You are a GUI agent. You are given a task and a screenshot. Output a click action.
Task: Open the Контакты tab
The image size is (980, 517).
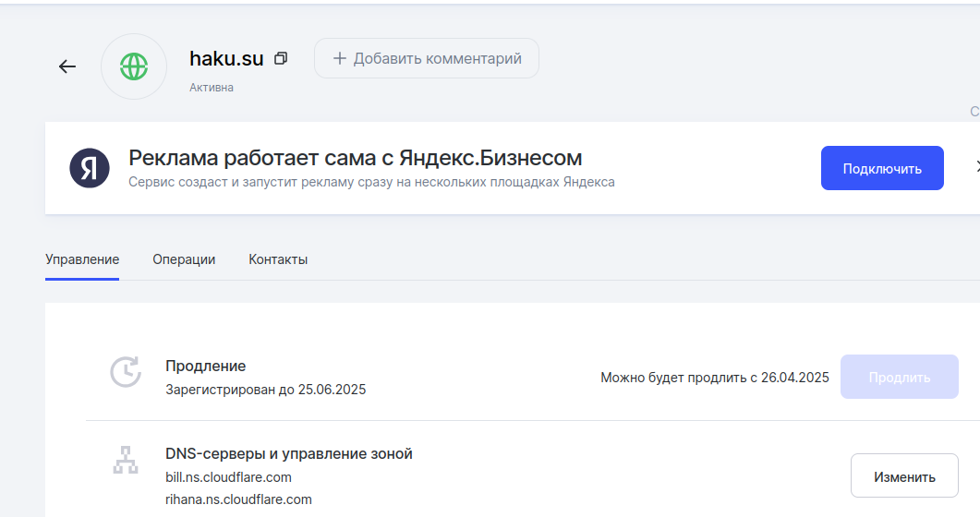point(278,259)
